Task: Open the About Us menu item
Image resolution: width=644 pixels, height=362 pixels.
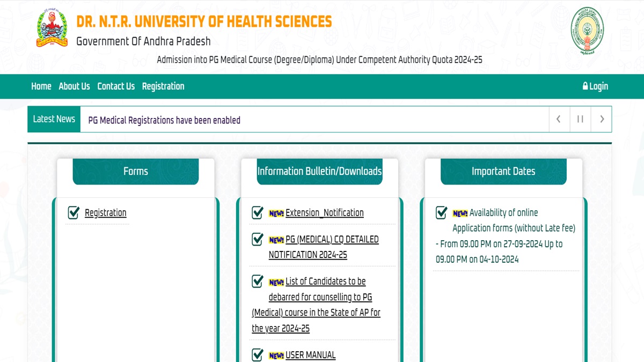Action: click(74, 86)
